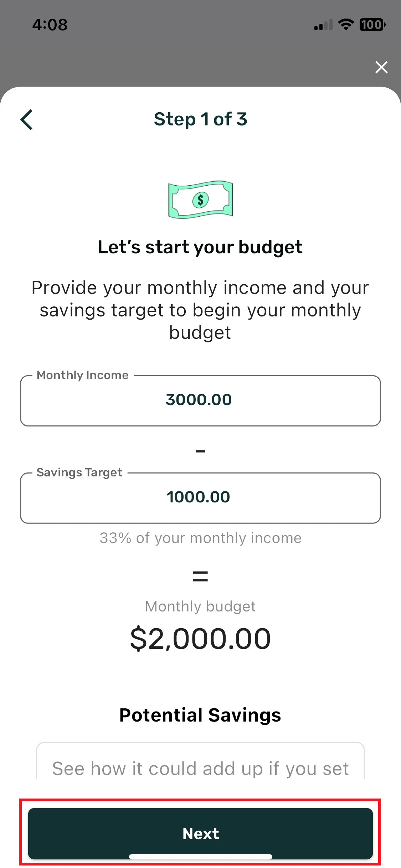
Task: Tap the battery indicator
Action: click(371, 25)
